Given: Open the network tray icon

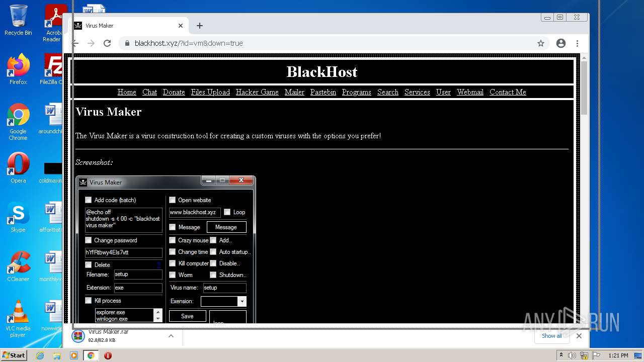Looking at the screenshot, I should 584,355.
